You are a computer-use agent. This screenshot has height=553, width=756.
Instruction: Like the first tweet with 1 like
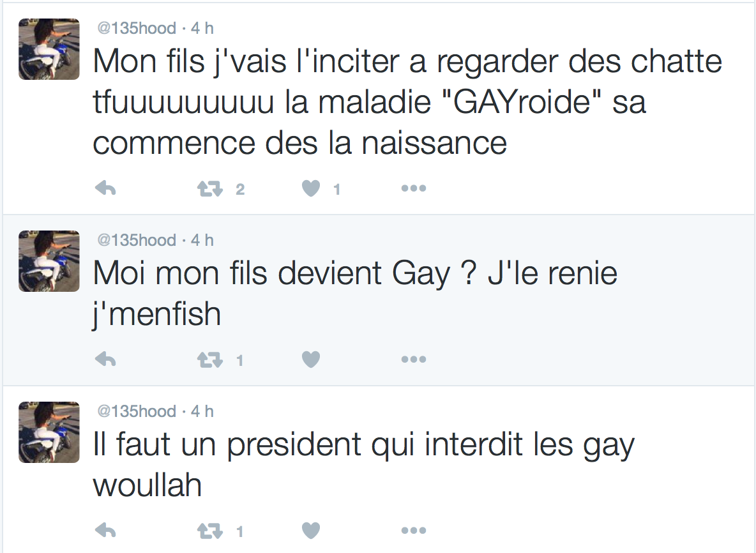[310, 188]
